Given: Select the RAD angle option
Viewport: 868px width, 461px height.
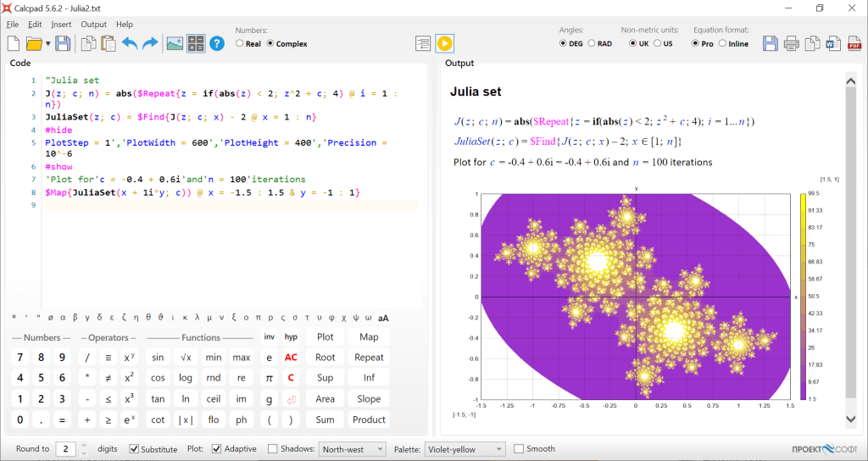Looking at the screenshot, I should point(591,43).
